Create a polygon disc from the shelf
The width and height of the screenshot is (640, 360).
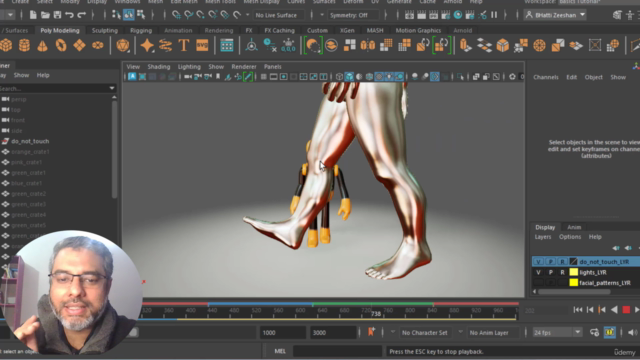click(98, 45)
